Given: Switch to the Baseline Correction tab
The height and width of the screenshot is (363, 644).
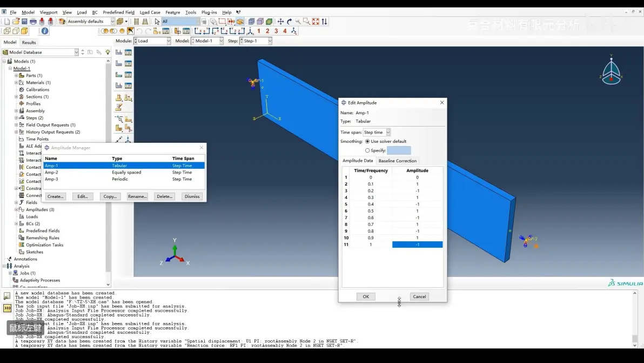Looking at the screenshot, I should 398,161.
